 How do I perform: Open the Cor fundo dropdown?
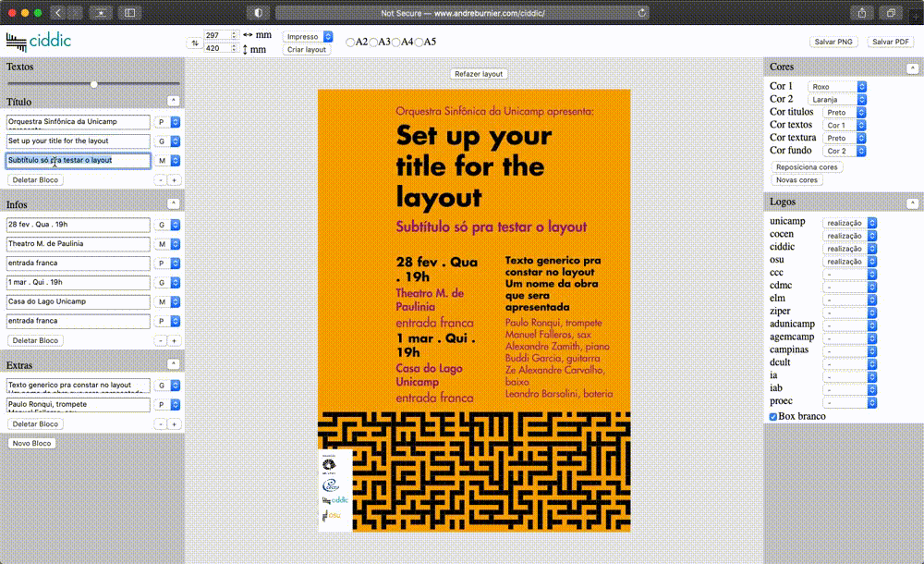coord(844,151)
